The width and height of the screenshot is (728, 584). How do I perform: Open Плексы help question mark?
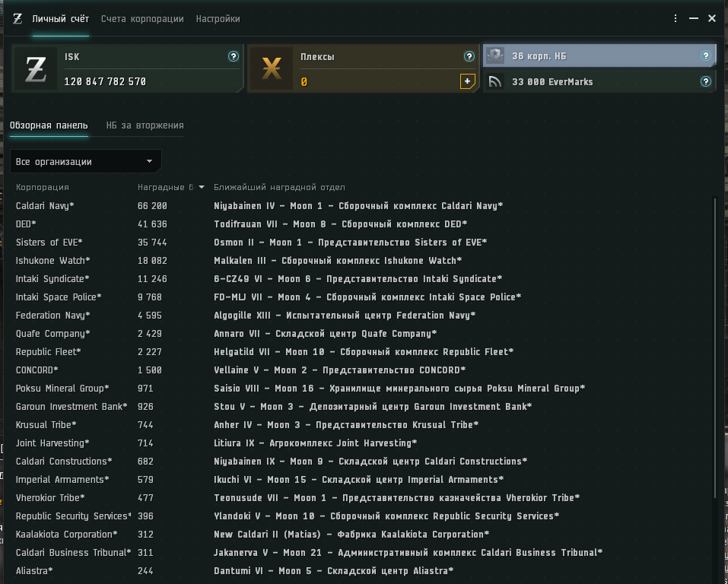pos(469,56)
